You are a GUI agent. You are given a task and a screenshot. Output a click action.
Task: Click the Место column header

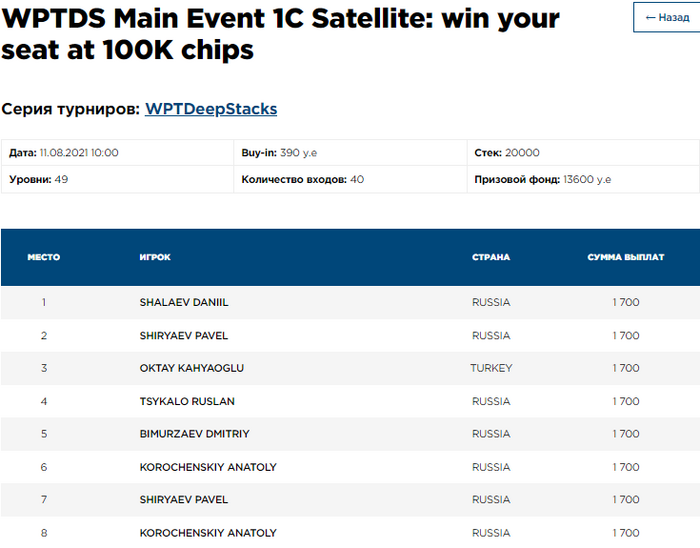[44, 257]
